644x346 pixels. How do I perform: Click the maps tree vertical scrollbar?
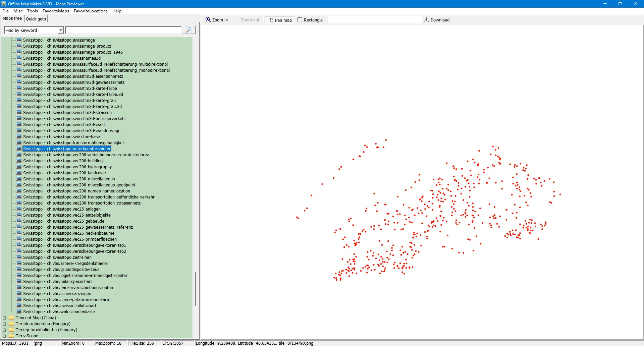pos(195,288)
